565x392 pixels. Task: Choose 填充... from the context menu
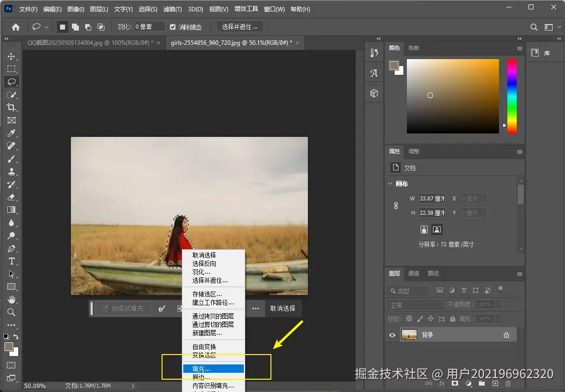pos(213,368)
